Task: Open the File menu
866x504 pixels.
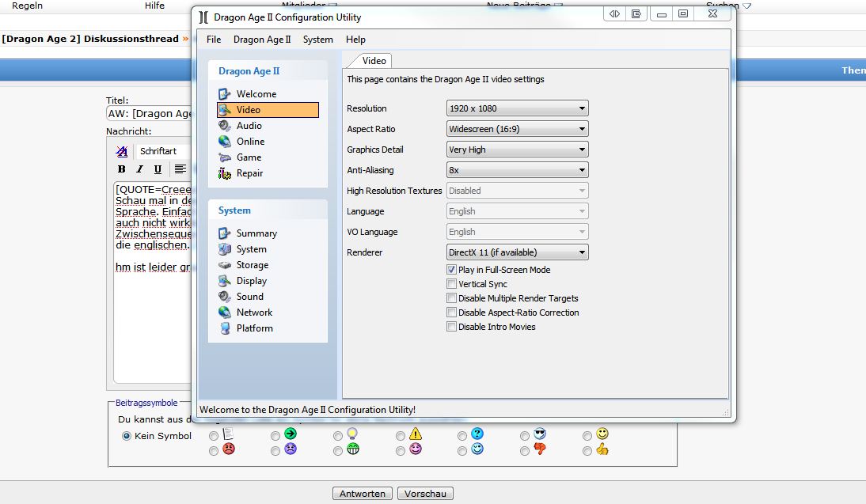Action: (214, 40)
